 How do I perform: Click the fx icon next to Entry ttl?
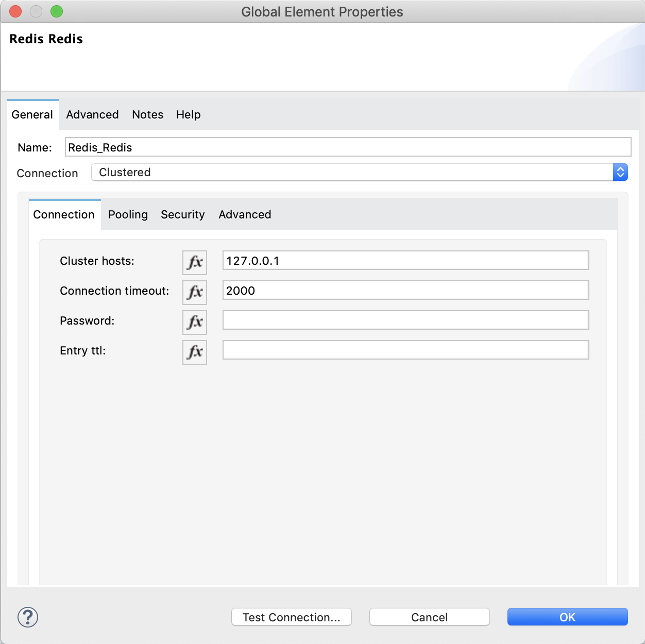pyautogui.click(x=194, y=352)
